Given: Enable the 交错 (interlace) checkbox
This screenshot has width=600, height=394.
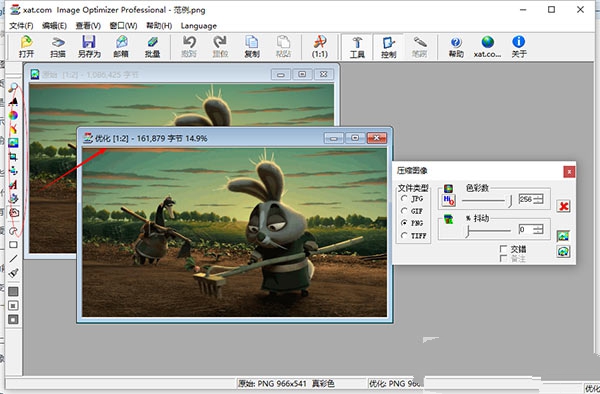Looking at the screenshot, I should pyautogui.click(x=504, y=249).
